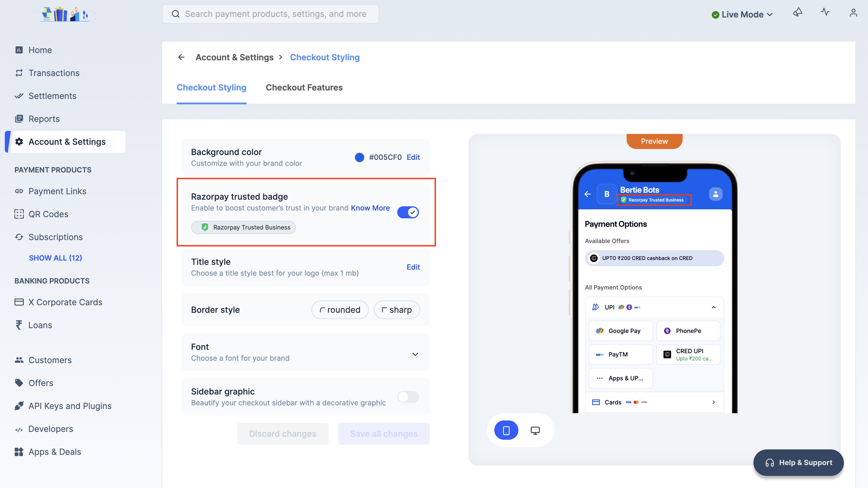Click the back arrow in phone preview
This screenshot has height=488, width=868.
click(x=588, y=194)
